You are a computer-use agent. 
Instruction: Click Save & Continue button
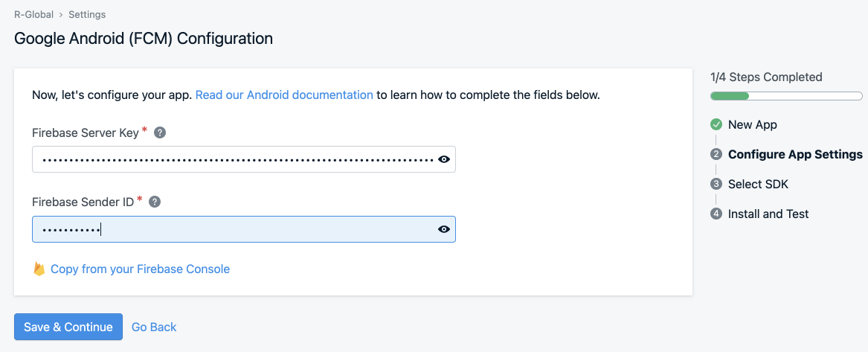tap(68, 327)
